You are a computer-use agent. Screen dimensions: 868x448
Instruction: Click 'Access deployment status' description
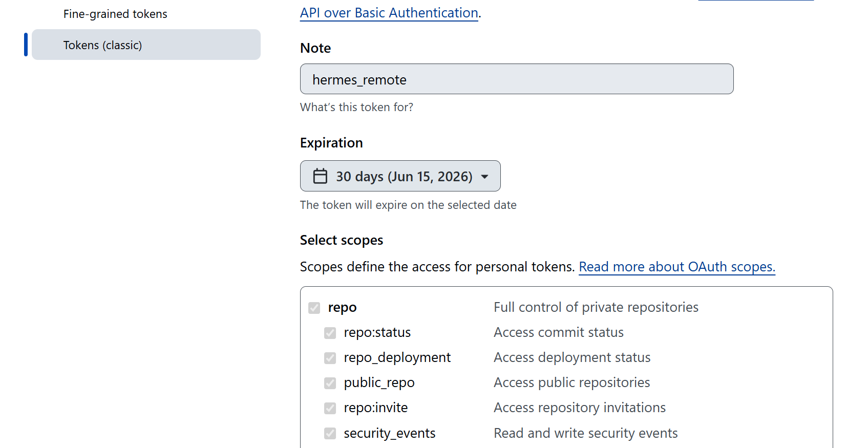tap(572, 357)
